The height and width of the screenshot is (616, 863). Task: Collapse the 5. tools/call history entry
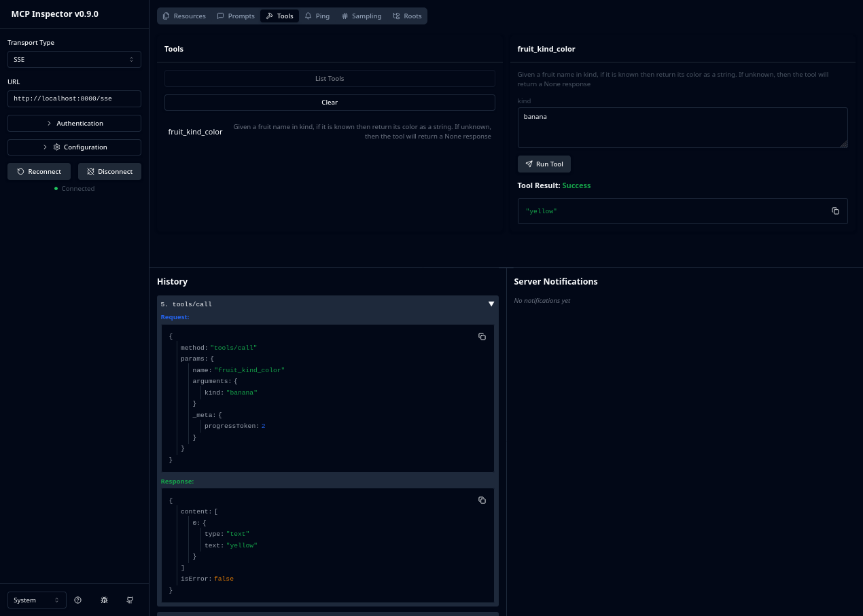(x=491, y=304)
